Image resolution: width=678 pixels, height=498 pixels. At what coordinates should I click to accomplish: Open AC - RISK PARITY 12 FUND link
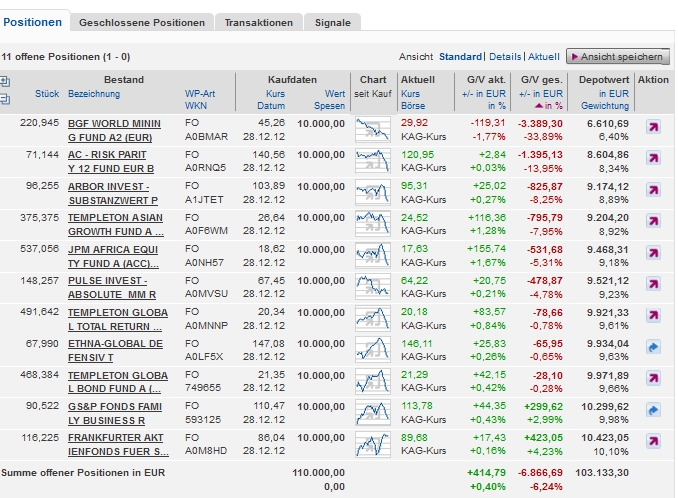click(111, 162)
